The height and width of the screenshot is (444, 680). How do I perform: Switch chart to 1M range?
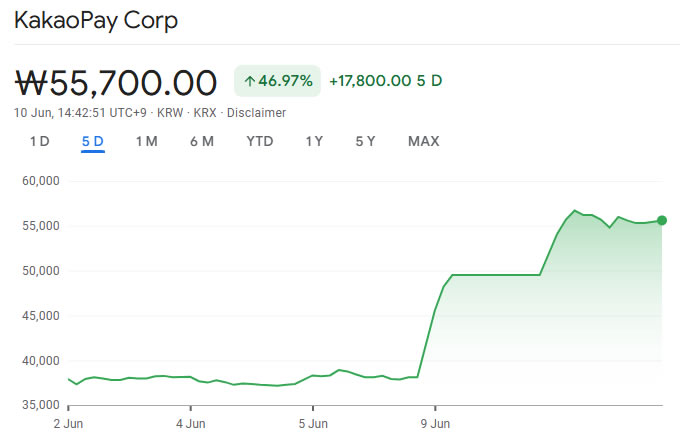[147, 141]
